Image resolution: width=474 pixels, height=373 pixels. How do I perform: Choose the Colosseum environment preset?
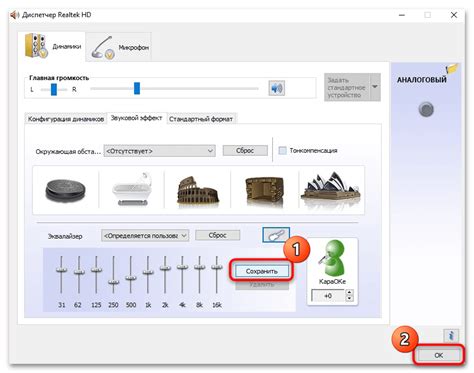click(x=198, y=190)
